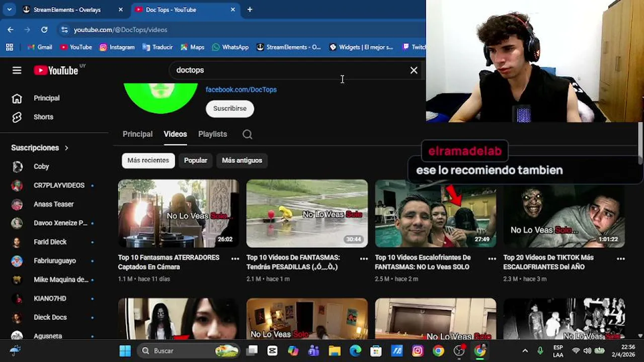The width and height of the screenshot is (644, 362).
Task: Open options for Tendrás PESADILLAS video
Action: [x=364, y=258]
